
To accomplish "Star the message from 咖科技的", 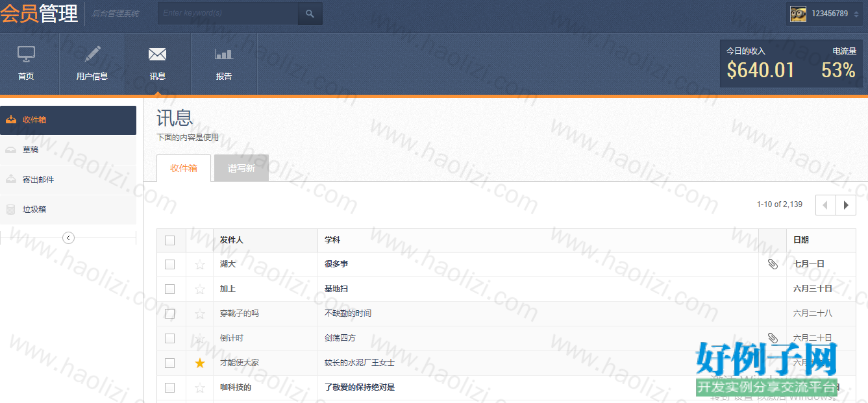I will coord(200,387).
